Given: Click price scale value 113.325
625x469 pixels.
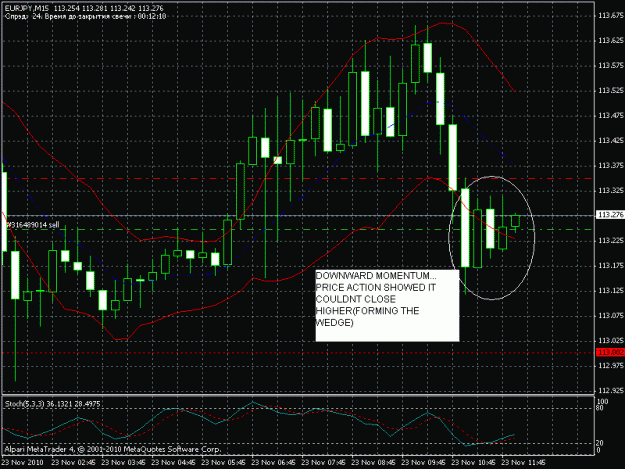Looking at the screenshot, I should (x=610, y=191).
